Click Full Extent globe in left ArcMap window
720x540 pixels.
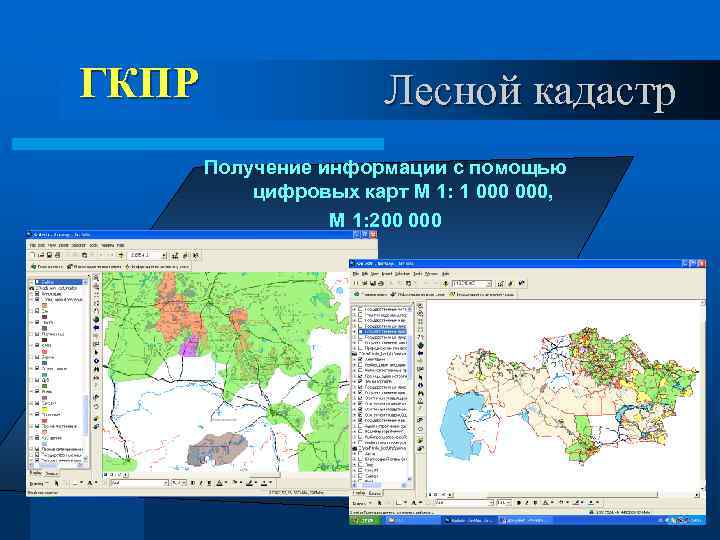click(96, 319)
